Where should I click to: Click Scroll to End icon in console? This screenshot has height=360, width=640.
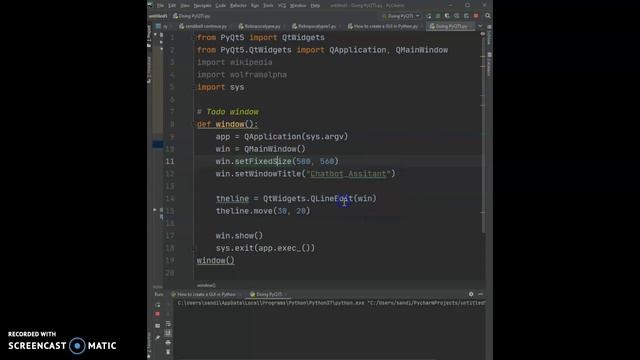[x=168, y=333]
